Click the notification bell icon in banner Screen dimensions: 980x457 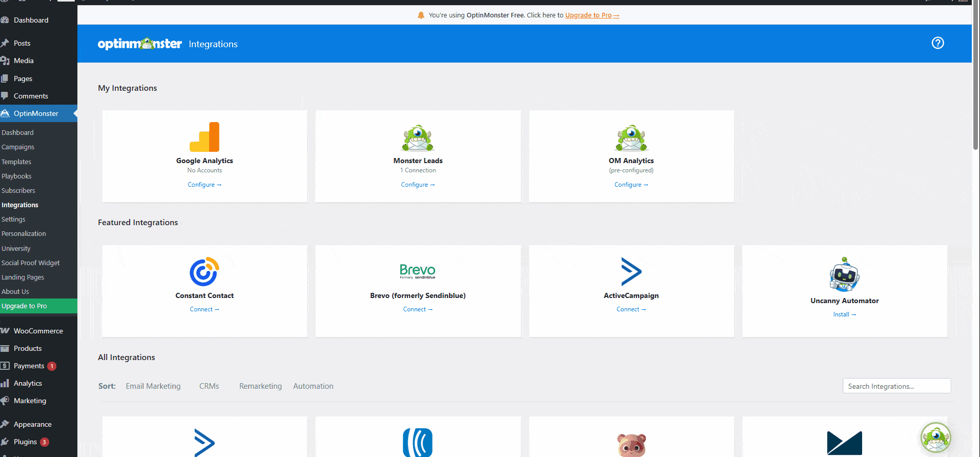[421, 15]
